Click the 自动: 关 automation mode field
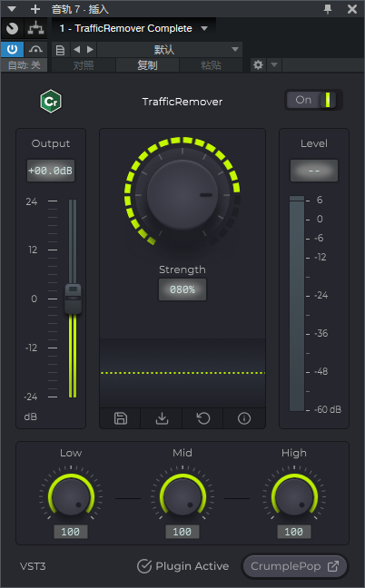Image resolution: width=365 pixels, height=588 pixels. 24,65
